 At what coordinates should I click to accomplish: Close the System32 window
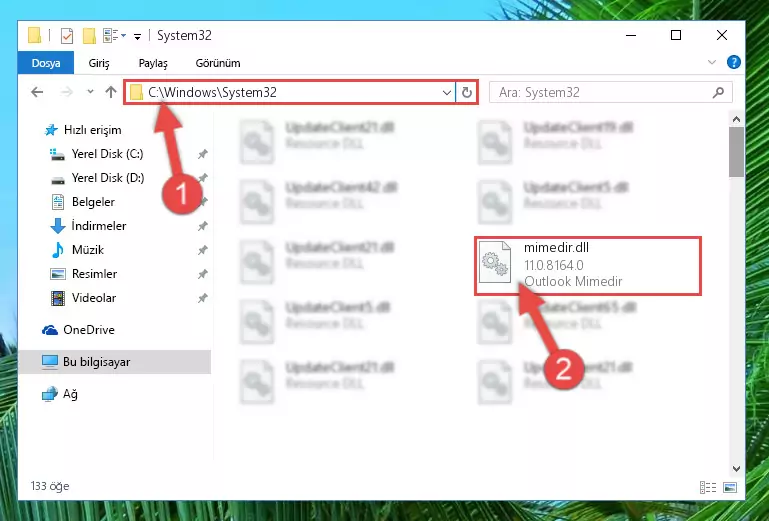tap(721, 35)
